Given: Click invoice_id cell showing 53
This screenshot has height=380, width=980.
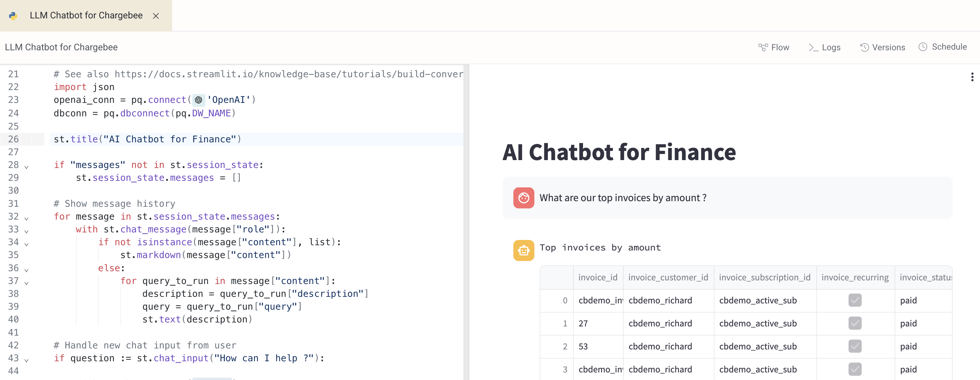Looking at the screenshot, I should pos(598,346).
